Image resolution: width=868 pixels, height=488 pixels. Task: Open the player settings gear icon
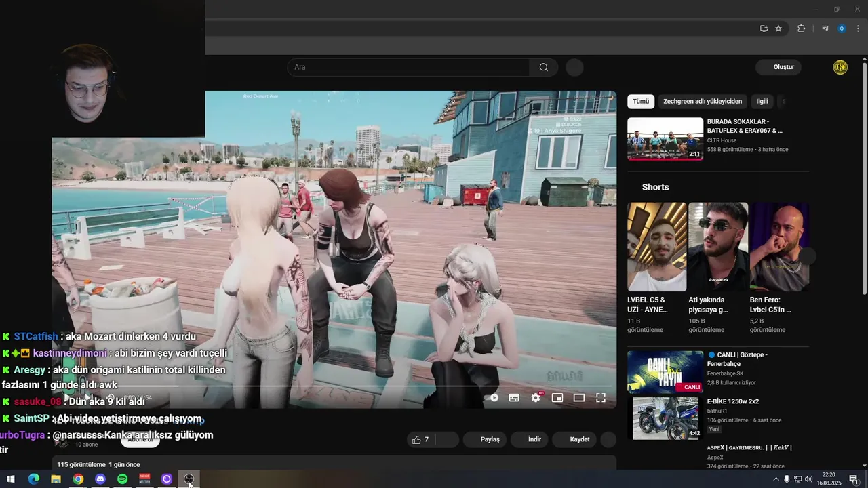[536, 398]
